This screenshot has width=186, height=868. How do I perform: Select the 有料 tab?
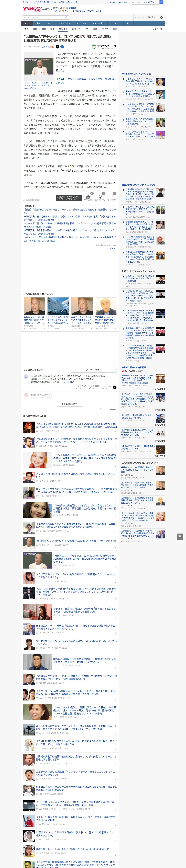(x=128, y=24)
